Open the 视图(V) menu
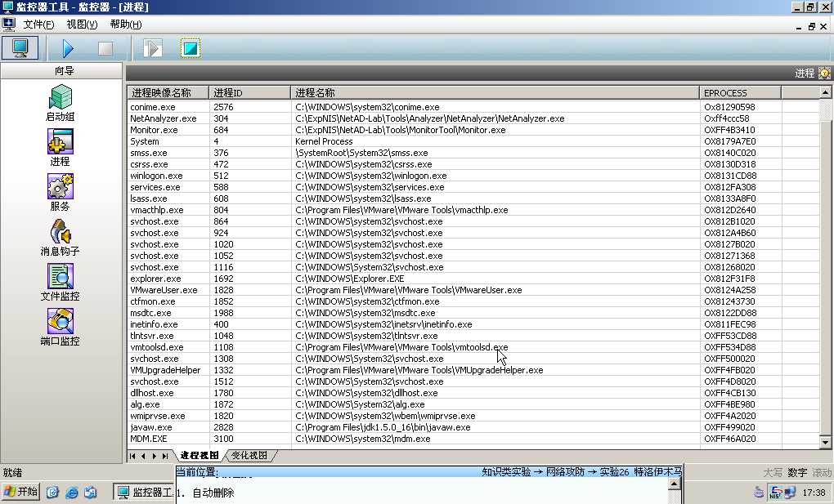 82,25
